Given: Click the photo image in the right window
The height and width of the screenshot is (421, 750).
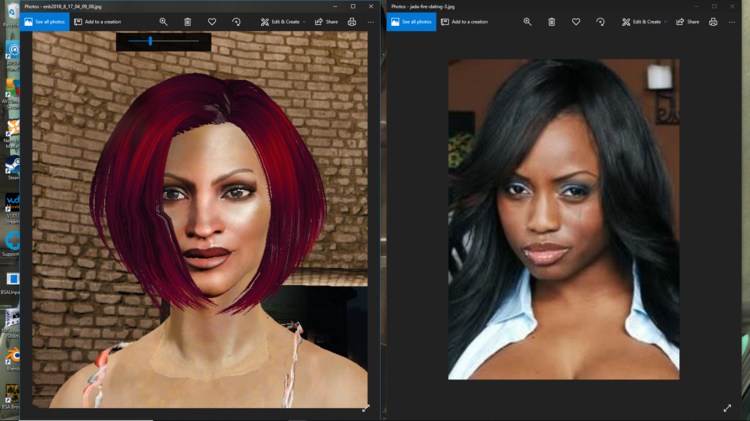Looking at the screenshot, I should coord(563,219).
